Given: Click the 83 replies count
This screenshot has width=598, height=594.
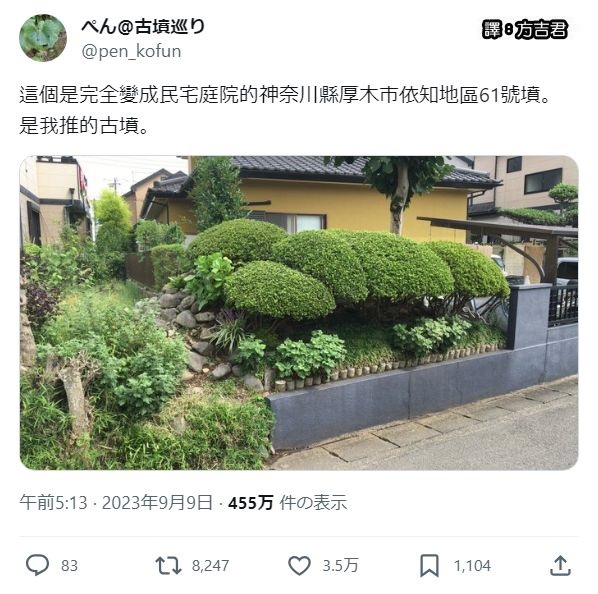Looking at the screenshot, I should [x=69, y=566].
